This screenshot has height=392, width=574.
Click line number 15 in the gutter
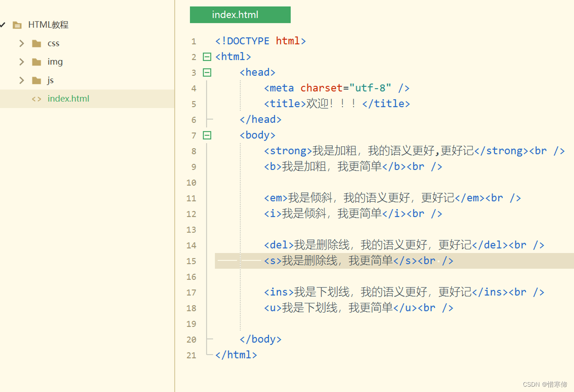tap(191, 261)
